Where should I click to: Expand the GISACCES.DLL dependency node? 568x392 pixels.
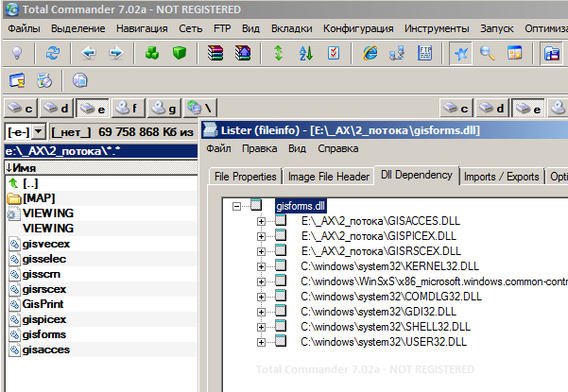click(261, 221)
